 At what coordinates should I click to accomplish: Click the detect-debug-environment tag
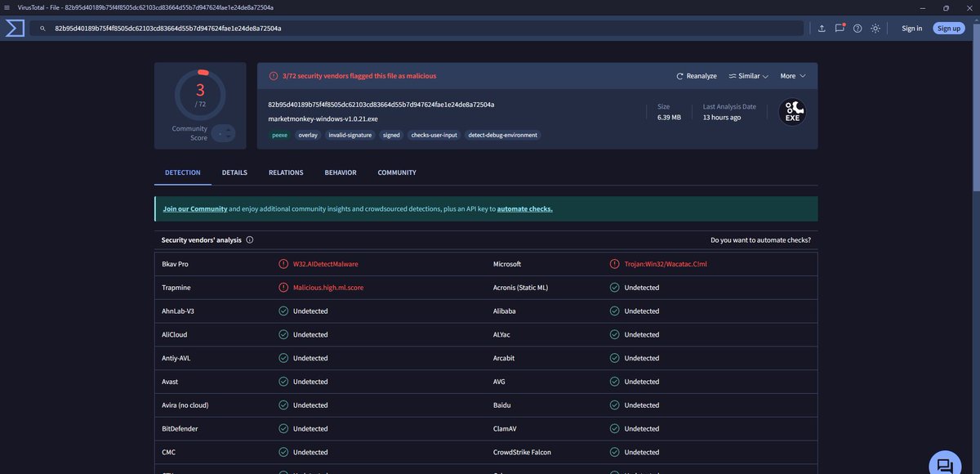click(x=503, y=135)
